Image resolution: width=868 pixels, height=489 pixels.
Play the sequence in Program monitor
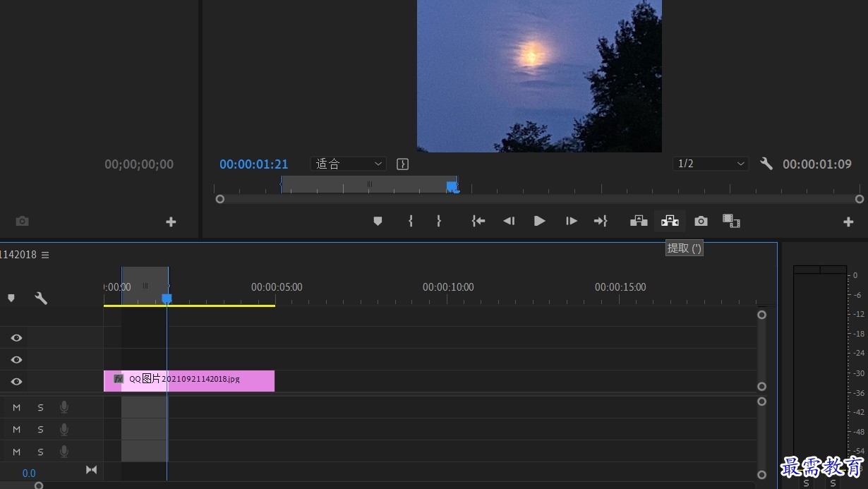[x=540, y=222]
